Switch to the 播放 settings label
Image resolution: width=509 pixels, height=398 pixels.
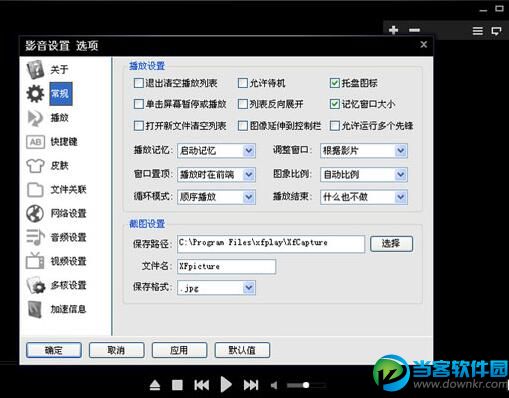pos(59,118)
